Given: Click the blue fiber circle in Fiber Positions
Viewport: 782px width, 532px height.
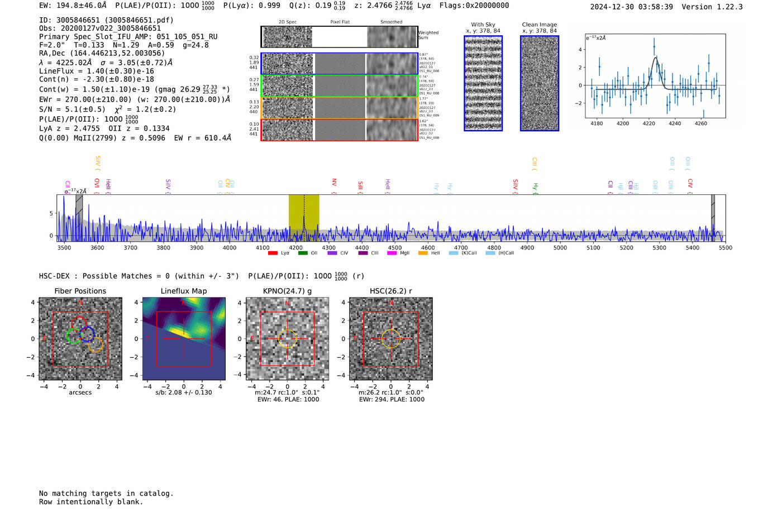Looking at the screenshot, I should point(87,334).
